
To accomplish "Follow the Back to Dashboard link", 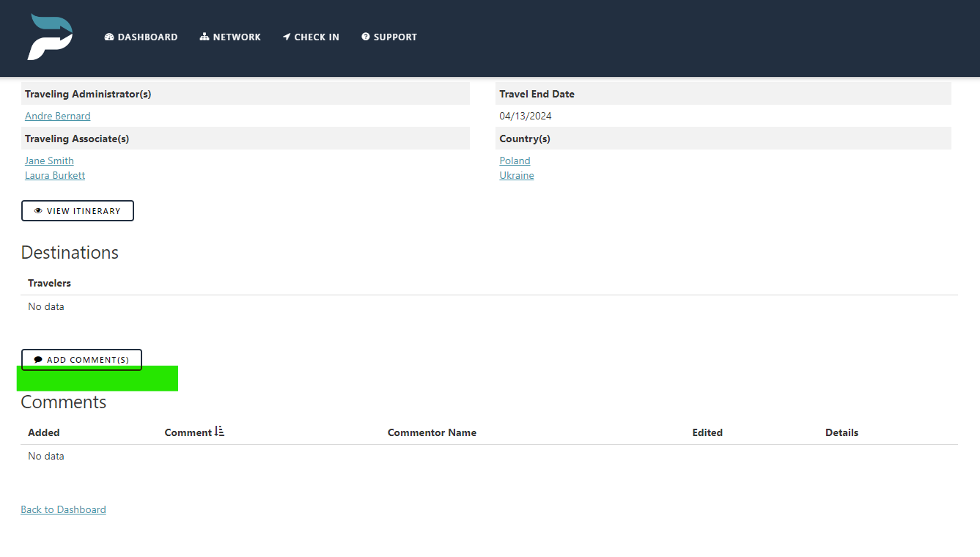I will tap(63, 509).
